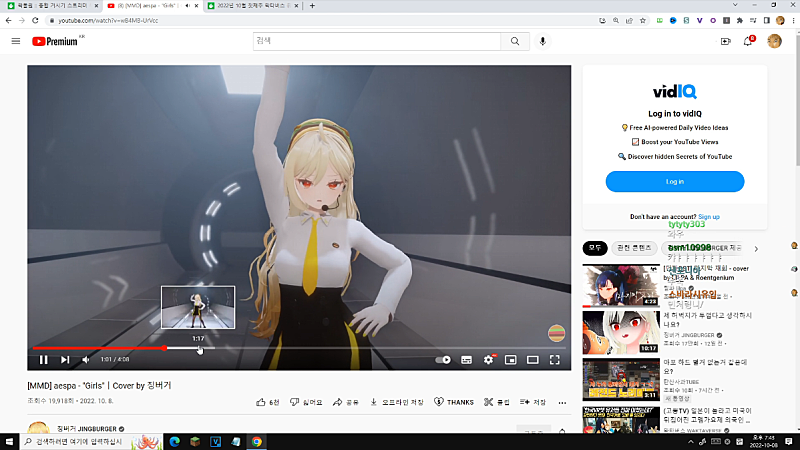
Task: Click the channel burger watermark in video
Action: 557,333
